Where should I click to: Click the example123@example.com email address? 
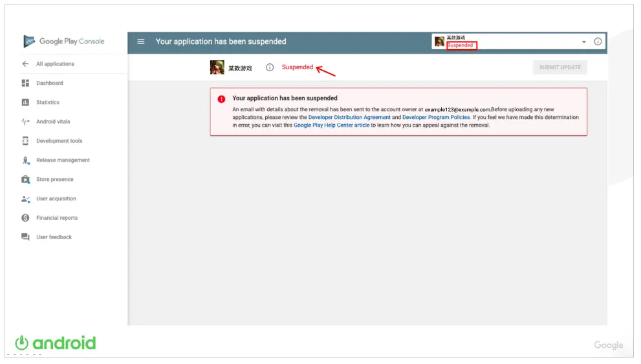coord(457,109)
